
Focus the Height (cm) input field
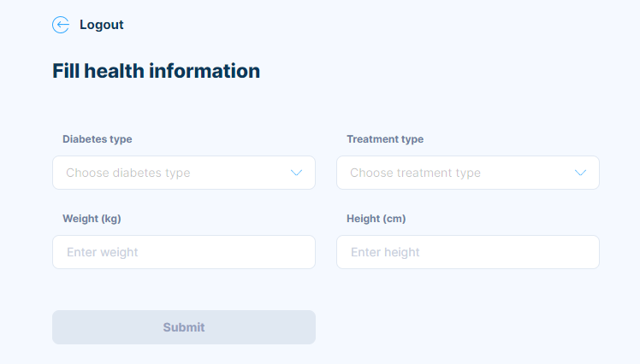click(x=468, y=252)
